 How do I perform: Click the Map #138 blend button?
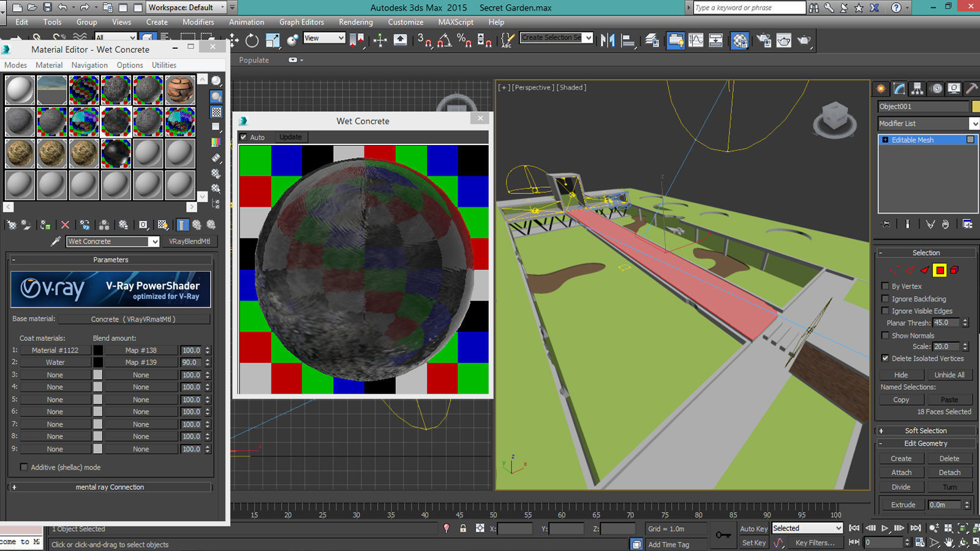pyautogui.click(x=141, y=350)
